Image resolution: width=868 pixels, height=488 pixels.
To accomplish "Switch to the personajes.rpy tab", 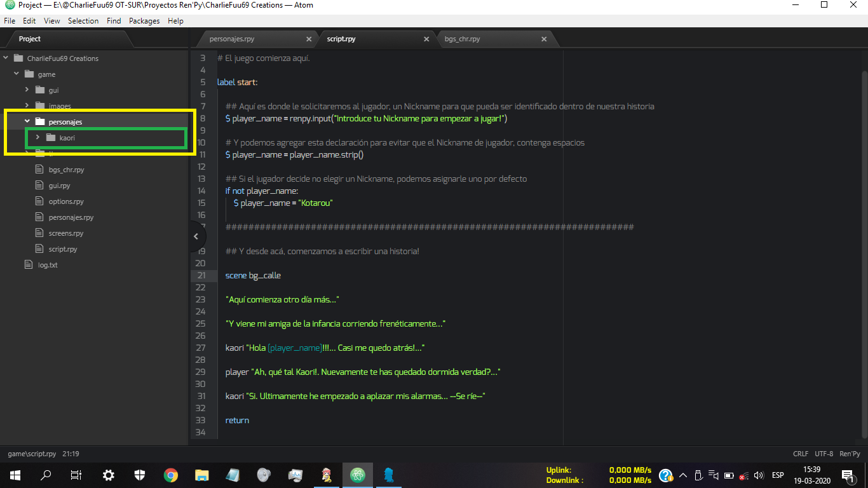I will coord(232,39).
